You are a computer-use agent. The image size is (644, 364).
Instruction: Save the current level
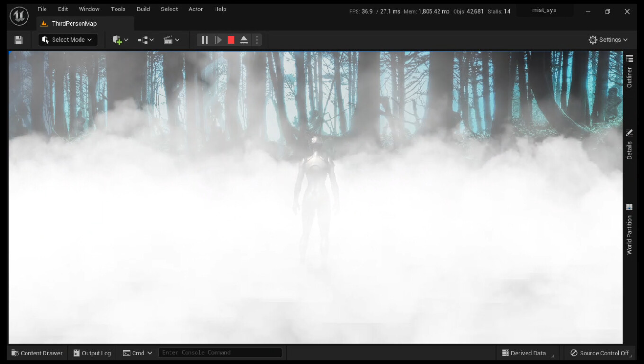(x=18, y=40)
